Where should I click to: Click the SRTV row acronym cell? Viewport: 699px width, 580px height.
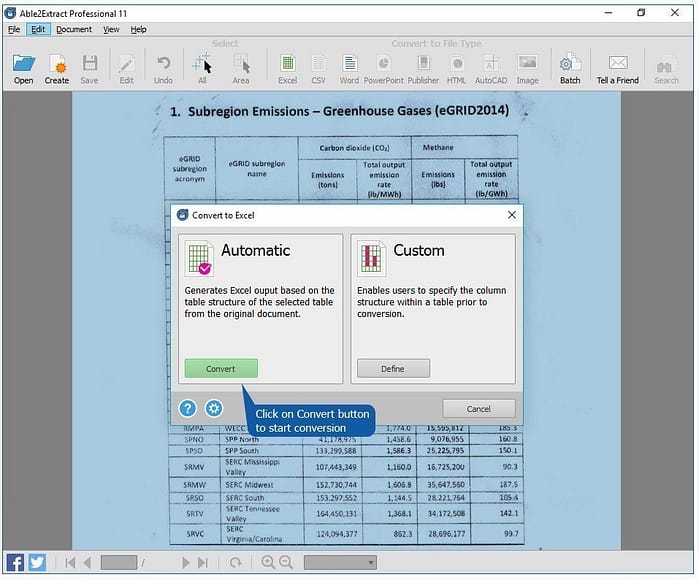[x=194, y=514]
